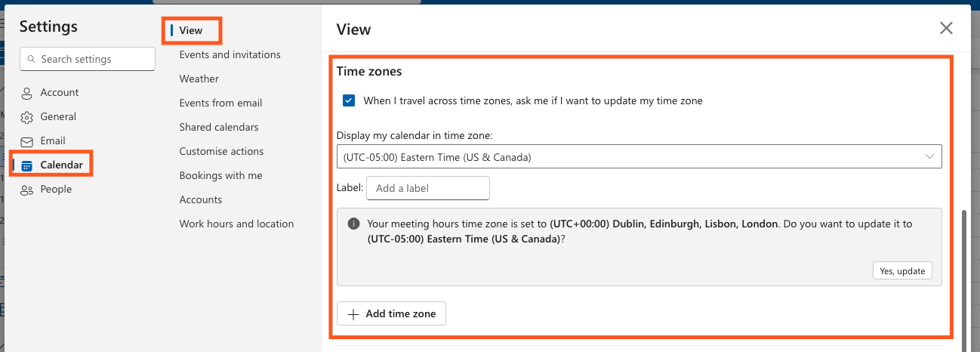Select the Calendar icon in sidebar

click(x=27, y=165)
